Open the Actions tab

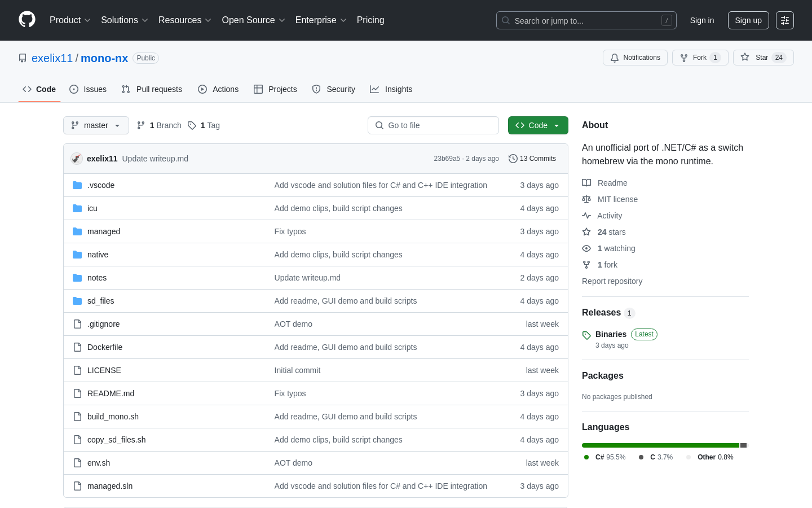click(x=218, y=89)
